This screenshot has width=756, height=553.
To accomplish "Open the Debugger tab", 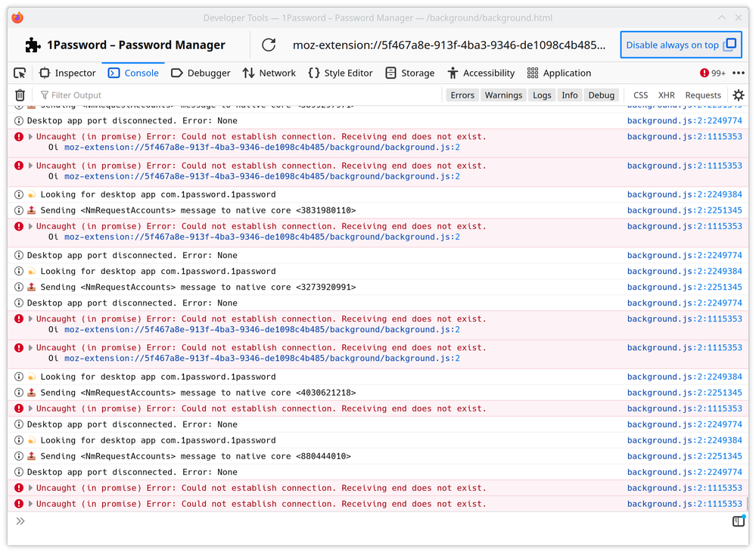I will [x=201, y=73].
